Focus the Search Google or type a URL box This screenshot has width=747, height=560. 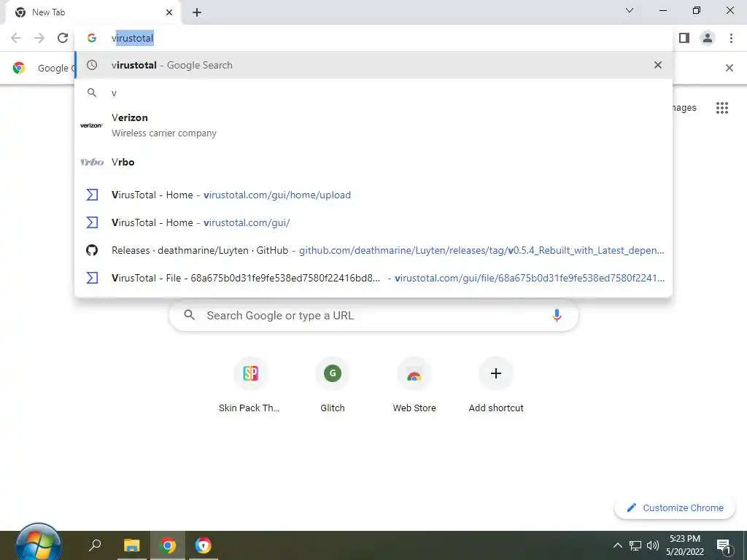(x=374, y=315)
